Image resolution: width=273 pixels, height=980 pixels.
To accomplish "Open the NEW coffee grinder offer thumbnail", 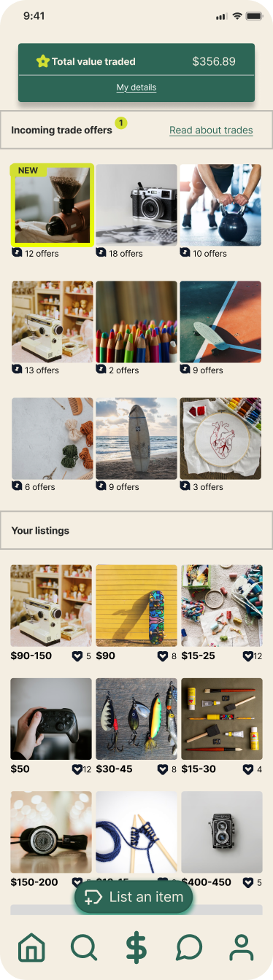I will (x=52, y=205).
